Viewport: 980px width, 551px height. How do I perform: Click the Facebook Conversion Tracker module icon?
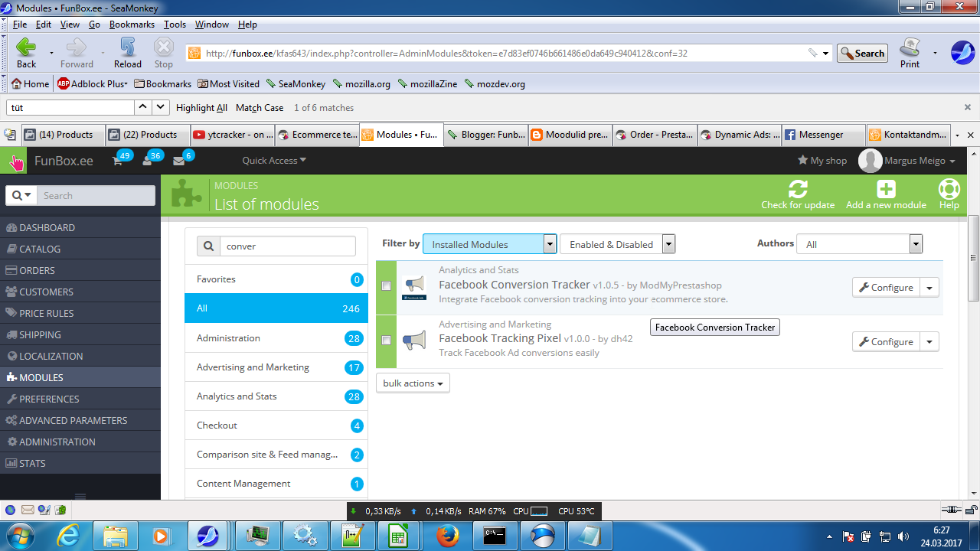[414, 288]
